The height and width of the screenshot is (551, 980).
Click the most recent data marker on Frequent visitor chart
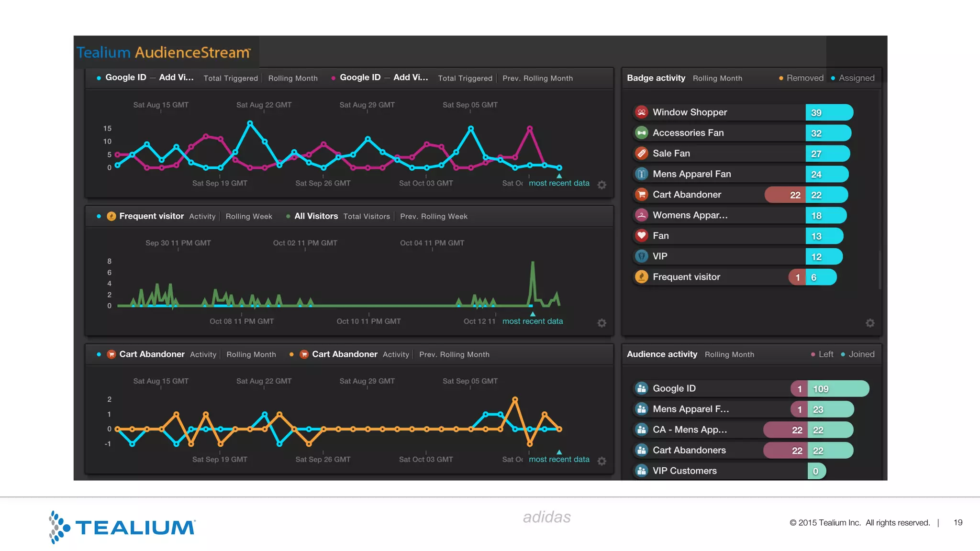point(533,315)
